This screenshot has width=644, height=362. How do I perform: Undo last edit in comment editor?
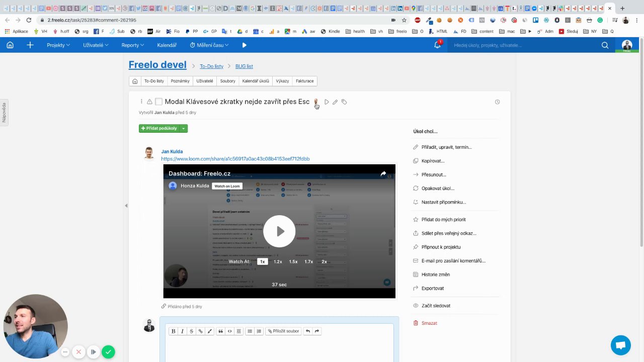click(x=307, y=331)
